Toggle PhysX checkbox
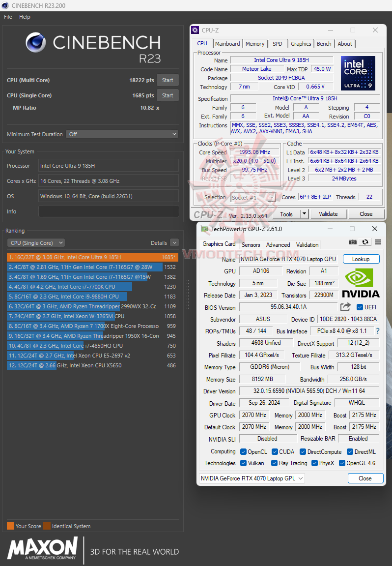This screenshot has width=392, height=566. click(x=314, y=463)
